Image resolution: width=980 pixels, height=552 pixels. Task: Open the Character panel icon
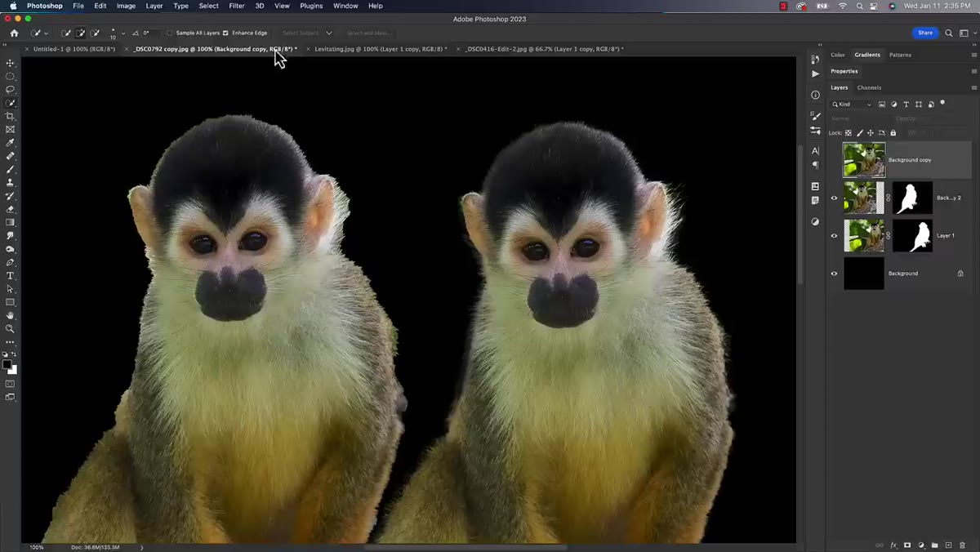click(x=815, y=151)
